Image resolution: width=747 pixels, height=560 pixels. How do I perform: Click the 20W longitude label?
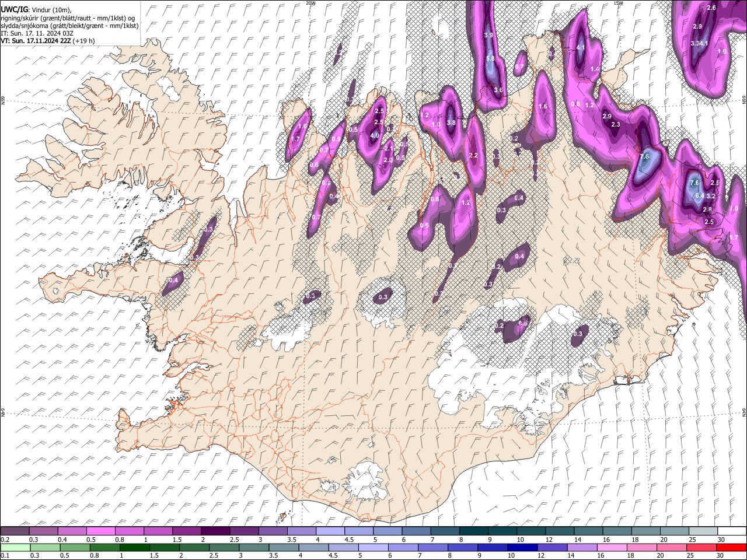(x=310, y=3)
